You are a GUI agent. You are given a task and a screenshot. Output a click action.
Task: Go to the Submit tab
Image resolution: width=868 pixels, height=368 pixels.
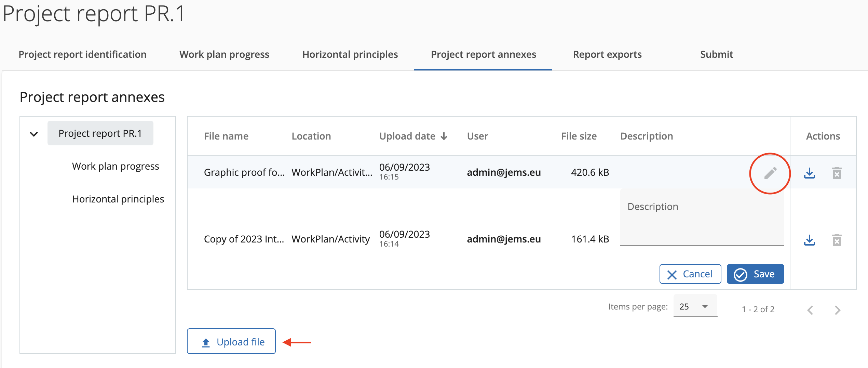click(x=716, y=54)
